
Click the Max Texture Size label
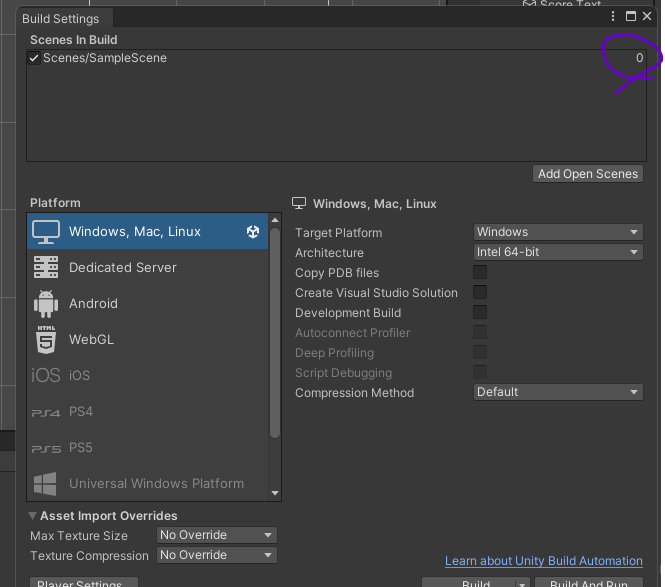[79, 536]
